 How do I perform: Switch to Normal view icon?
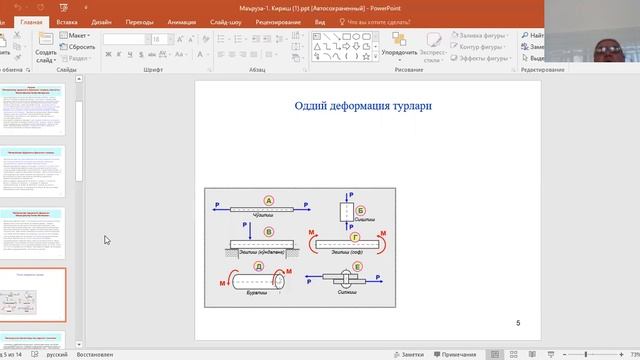(495, 354)
